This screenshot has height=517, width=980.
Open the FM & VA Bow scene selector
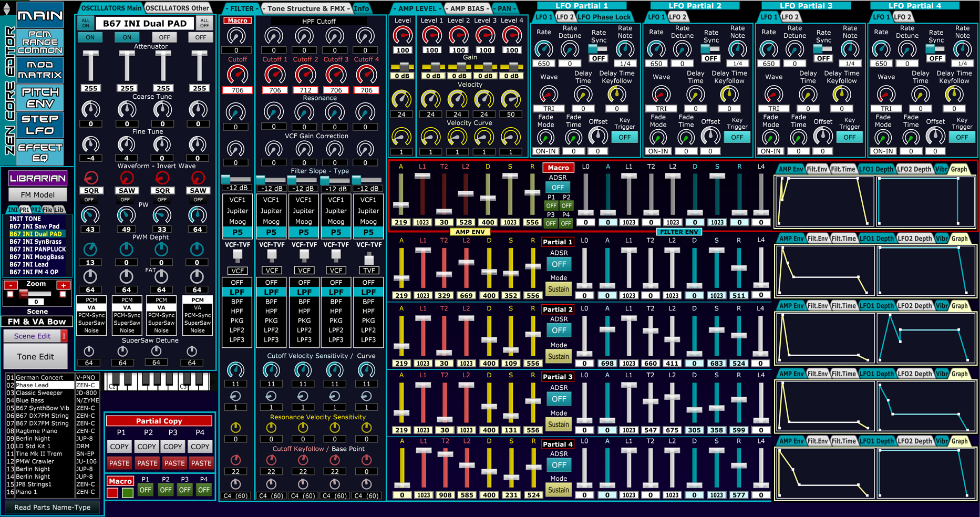(x=37, y=322)
